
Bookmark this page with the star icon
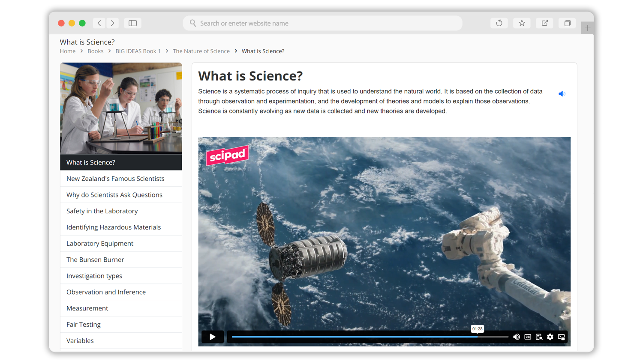[522, 23]
